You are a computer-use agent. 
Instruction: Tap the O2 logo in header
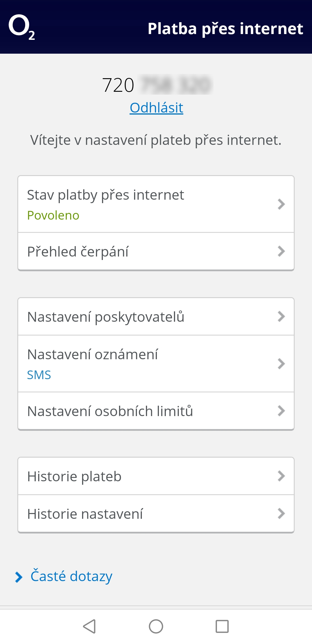22,27
